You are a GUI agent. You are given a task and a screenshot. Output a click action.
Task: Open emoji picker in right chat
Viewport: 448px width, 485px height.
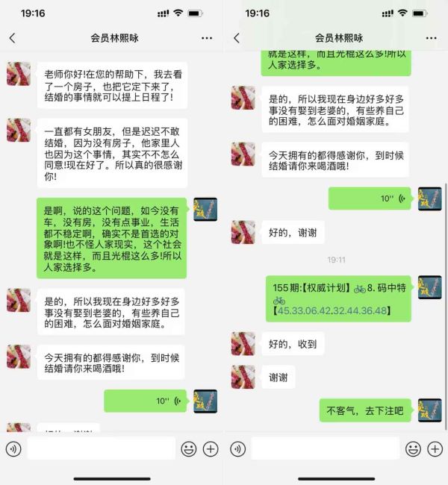pyautogui.click(x=413, y=448)
